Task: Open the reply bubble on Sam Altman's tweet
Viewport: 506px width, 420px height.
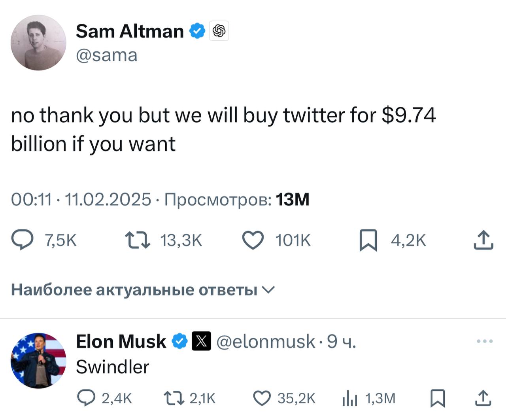Action: pos(22,240)
